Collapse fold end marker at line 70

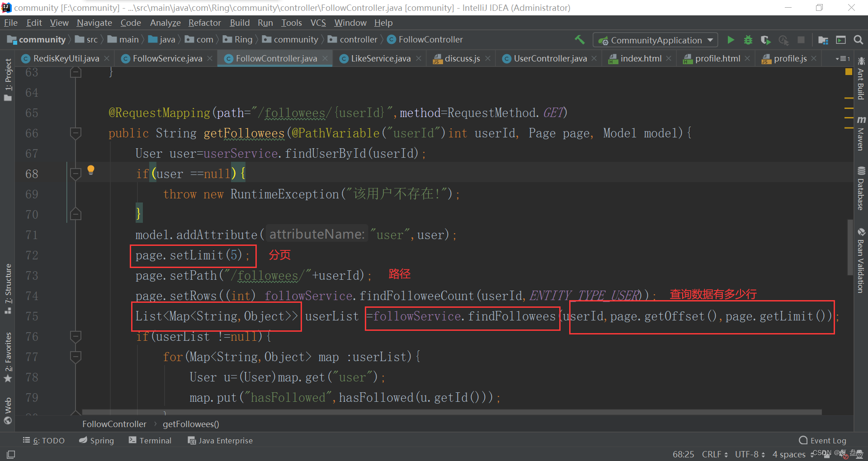pyautogui.click(x=75, y=214)
